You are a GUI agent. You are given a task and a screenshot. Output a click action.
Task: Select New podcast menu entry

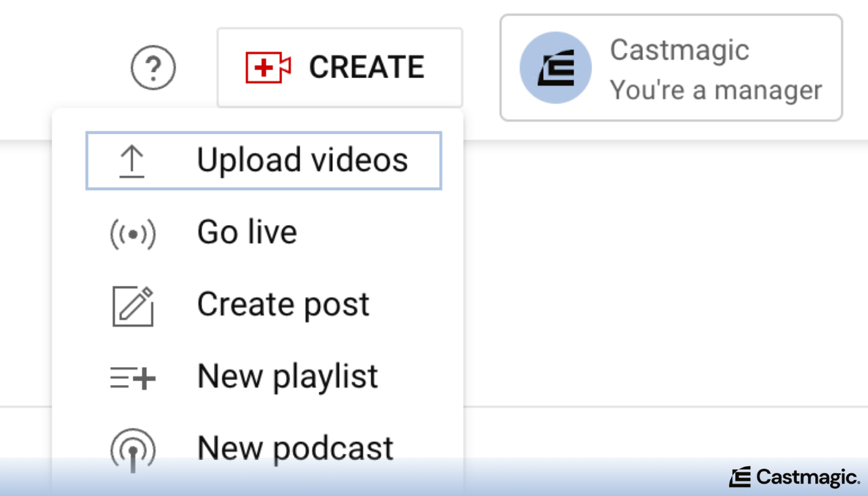point(257,449)
